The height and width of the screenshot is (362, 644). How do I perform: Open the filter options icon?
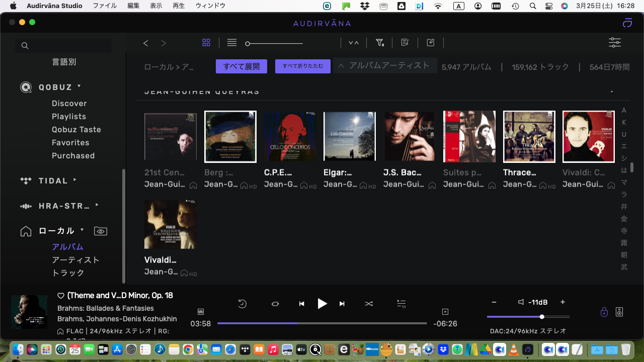(x=380, y=43)
